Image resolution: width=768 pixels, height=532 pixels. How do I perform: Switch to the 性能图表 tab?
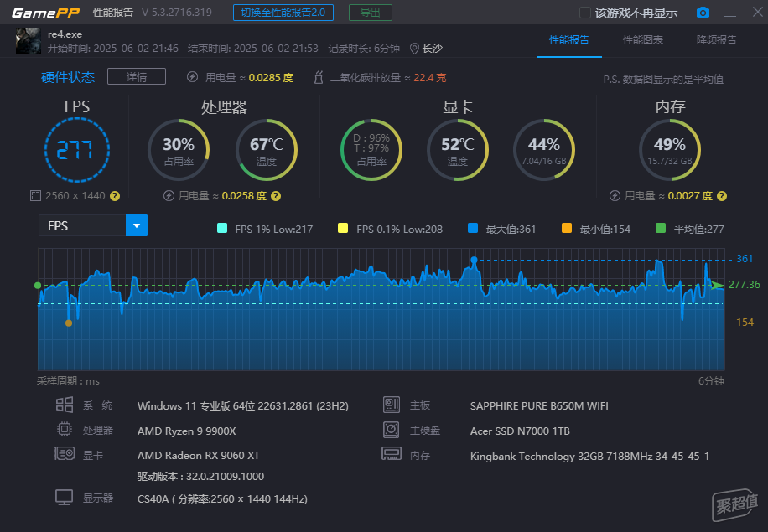[x=642, y=40]
